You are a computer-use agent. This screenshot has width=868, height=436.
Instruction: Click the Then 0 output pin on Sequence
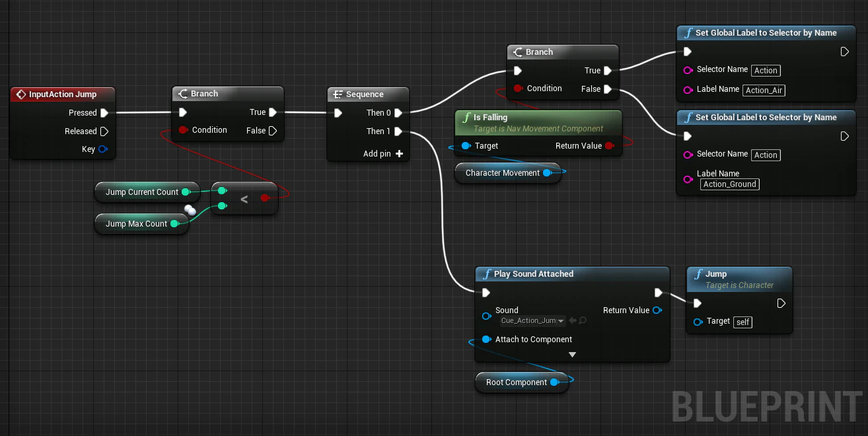coord(398,113)
